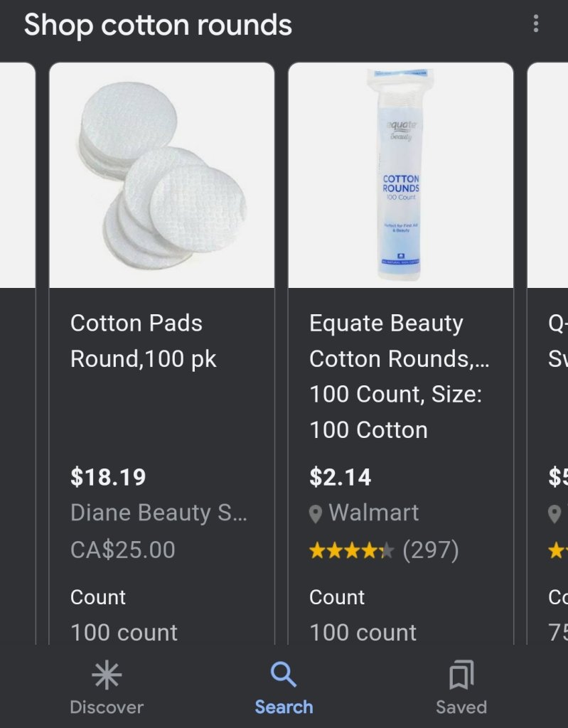Open the three-dot more options menu
Screen dimensions: 568x728
(x=536, y=25)
